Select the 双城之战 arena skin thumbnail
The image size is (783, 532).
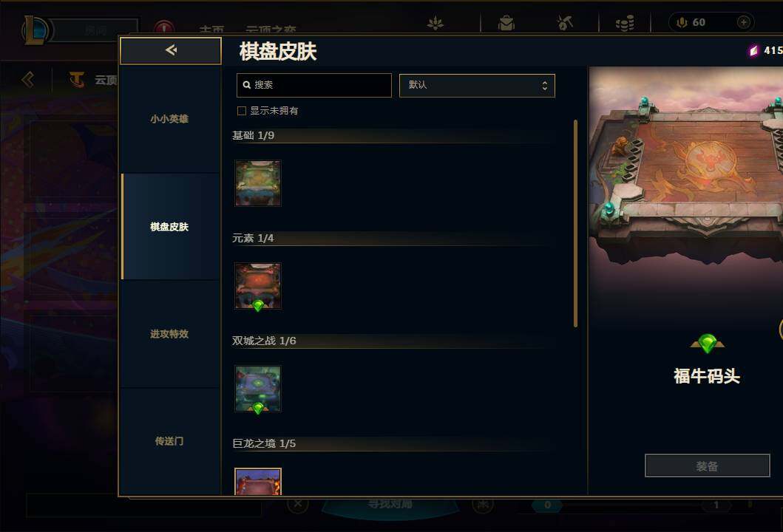(258, 389)
